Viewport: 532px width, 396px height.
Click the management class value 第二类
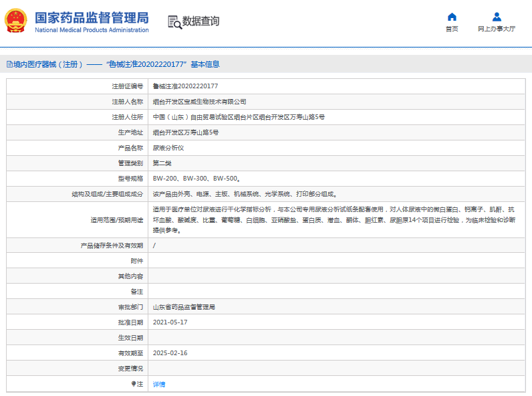click(162, 163)
